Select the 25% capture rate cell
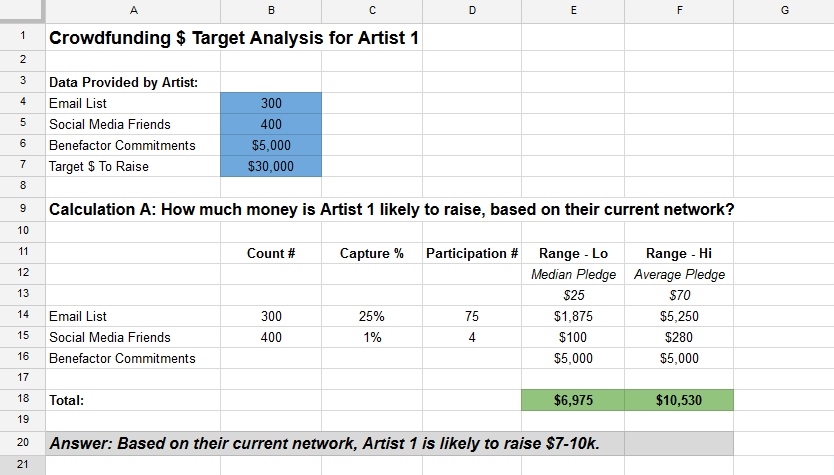The height and width of the screenshot is (475, 834). coord(371,316)
